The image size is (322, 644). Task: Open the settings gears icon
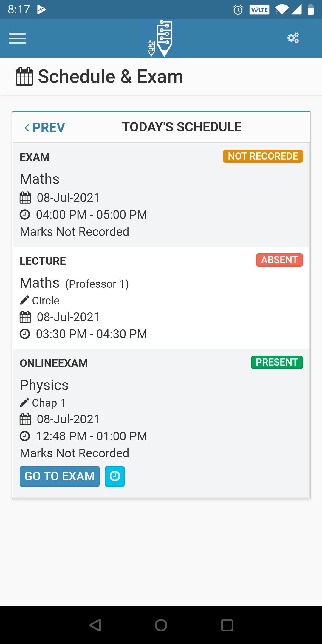(293, 38)
